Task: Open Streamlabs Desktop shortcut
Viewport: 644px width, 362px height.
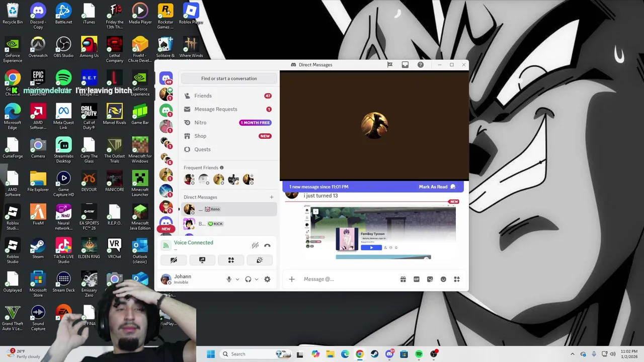Action: point(63,150)
